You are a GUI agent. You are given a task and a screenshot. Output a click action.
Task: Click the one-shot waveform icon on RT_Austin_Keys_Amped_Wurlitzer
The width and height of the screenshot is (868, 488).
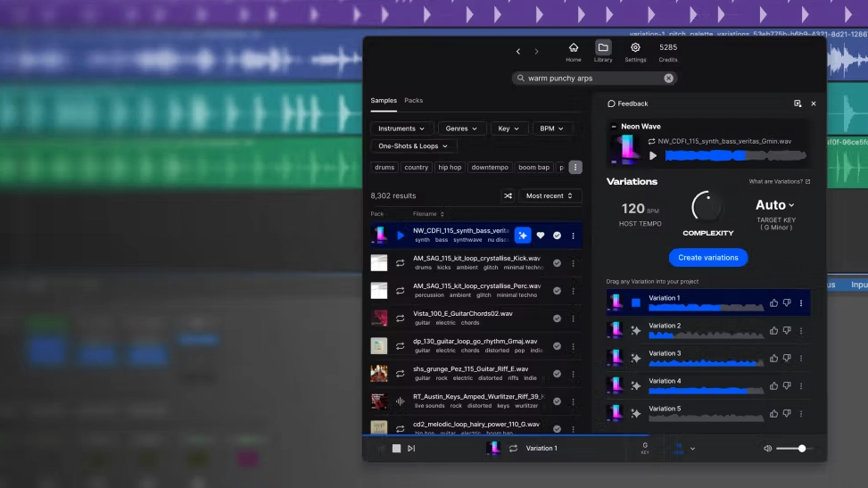point(400,401)
